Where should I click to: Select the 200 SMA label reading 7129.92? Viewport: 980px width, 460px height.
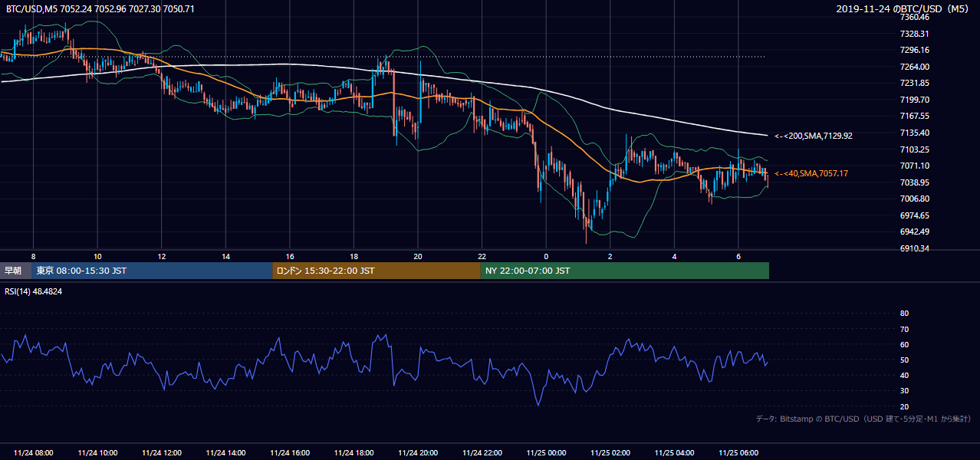click(813, 136)
